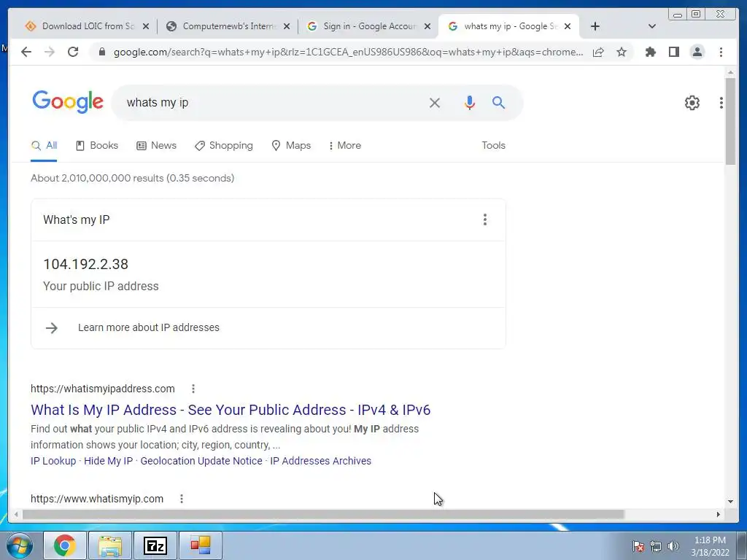Screen dimensions: 747x560
Task: Open options dots next to whatismyip.com
Action: pos(182,499)
